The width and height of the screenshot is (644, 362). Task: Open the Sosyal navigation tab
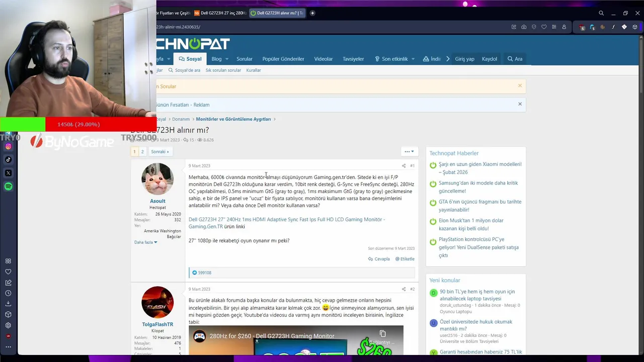[x=190, y=59]
